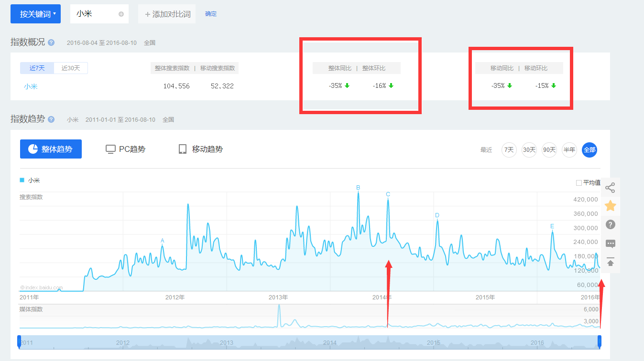Open the 小米 keyword link in overview
This screenshot has height=361, width=644.
[x=31, y=86]
